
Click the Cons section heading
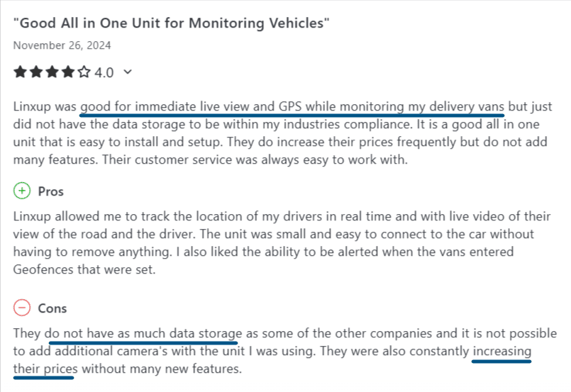coord(52,308)
